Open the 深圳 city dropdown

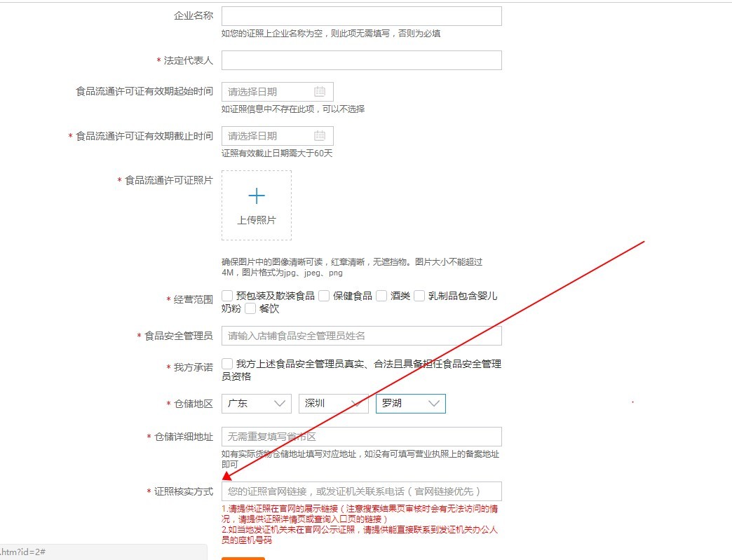[333, 404]
